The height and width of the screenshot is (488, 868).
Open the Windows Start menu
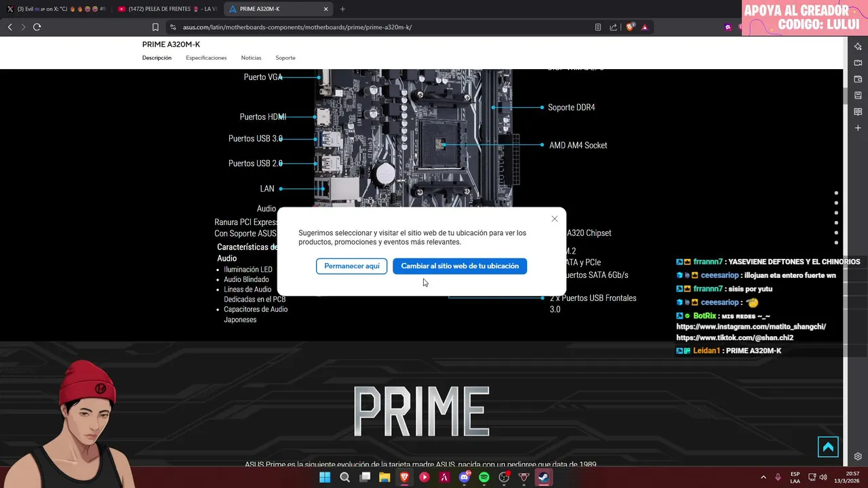[x=325, y=477]
